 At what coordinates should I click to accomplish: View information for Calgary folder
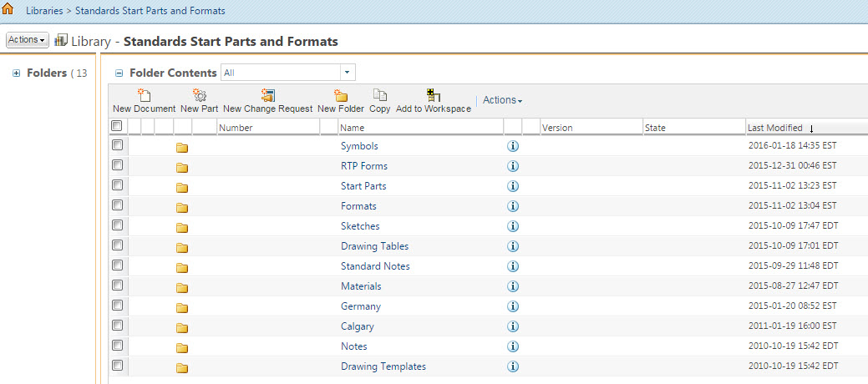point(513,326)
